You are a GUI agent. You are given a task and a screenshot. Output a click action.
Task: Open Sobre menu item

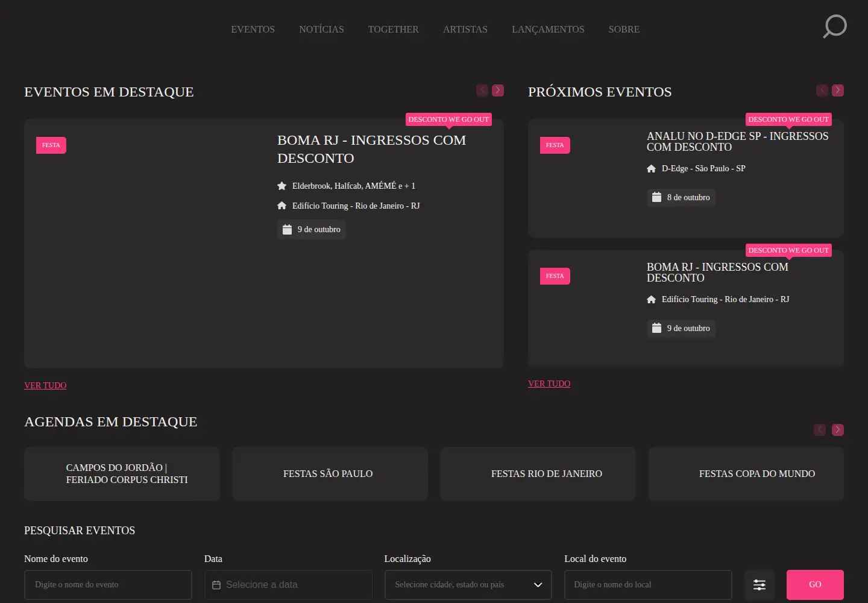tap(624, 29)
